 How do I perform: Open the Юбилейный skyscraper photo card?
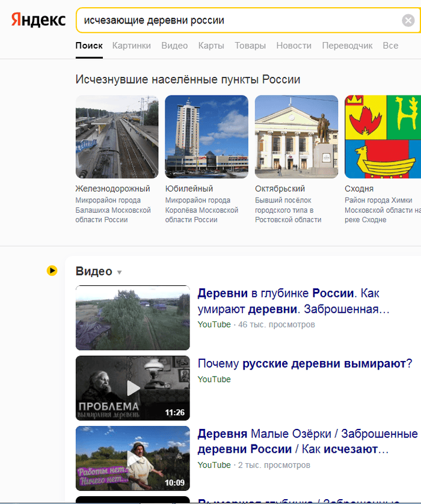point(207,136)
